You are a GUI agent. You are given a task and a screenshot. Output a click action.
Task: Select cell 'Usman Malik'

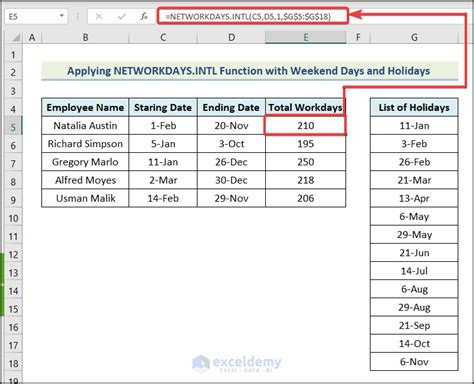coord(85,198)
